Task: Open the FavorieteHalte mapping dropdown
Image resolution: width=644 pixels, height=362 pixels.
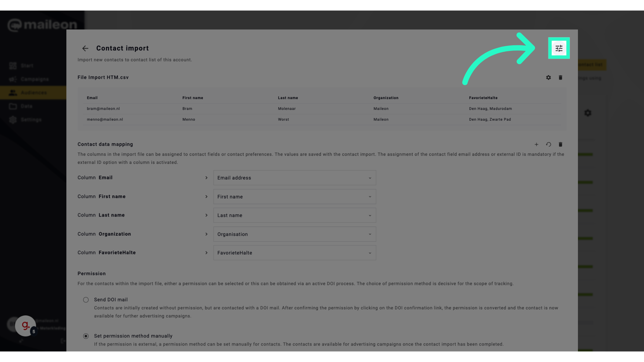Action: point(294,253)
